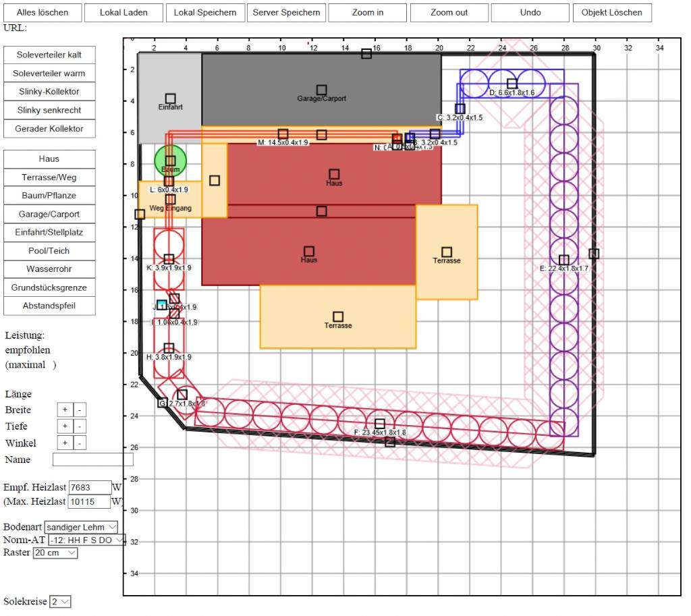Image resolution: width=691 pixels, height=616 pixels.
Task: Undo the last action
Action: [530, 13]
